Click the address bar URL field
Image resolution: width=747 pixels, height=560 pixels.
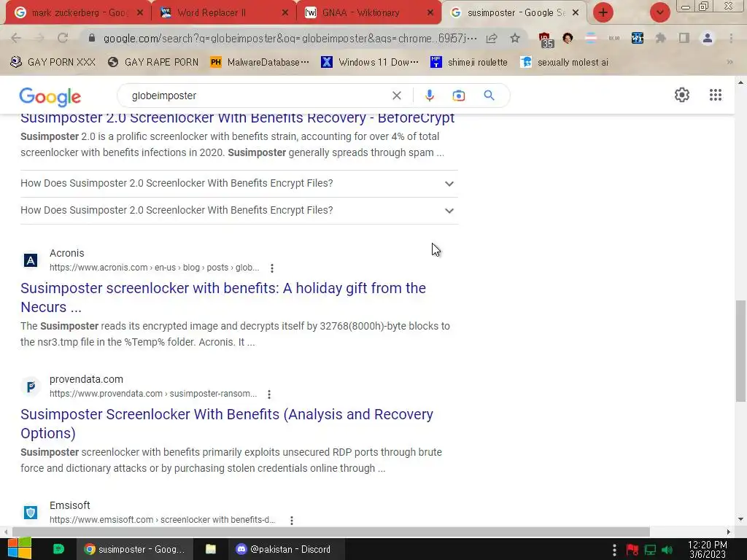pos(290,38)
